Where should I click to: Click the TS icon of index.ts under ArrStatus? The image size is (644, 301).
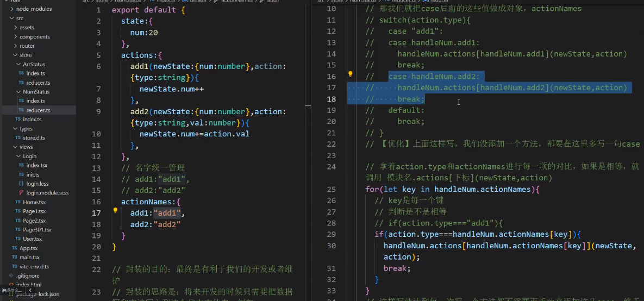click(x=21, y=73)
